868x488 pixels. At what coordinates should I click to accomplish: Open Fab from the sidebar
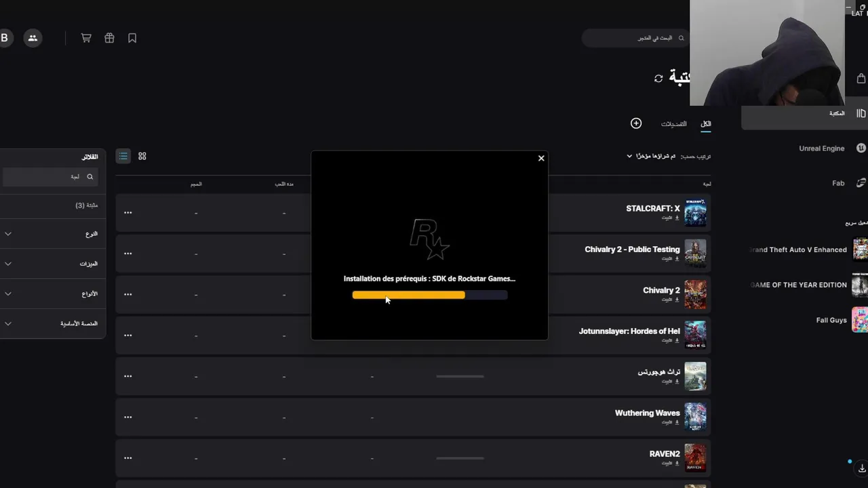[x=838, y=183]
